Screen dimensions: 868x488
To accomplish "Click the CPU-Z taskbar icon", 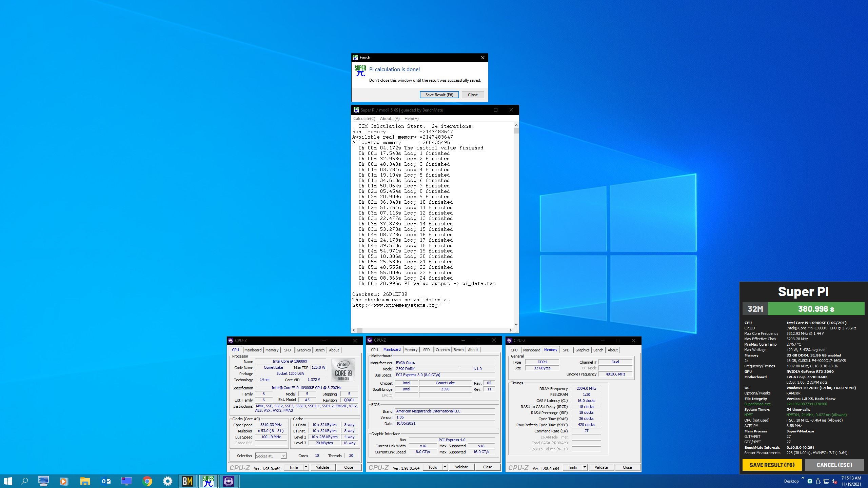I will click(x=229, y=481).
